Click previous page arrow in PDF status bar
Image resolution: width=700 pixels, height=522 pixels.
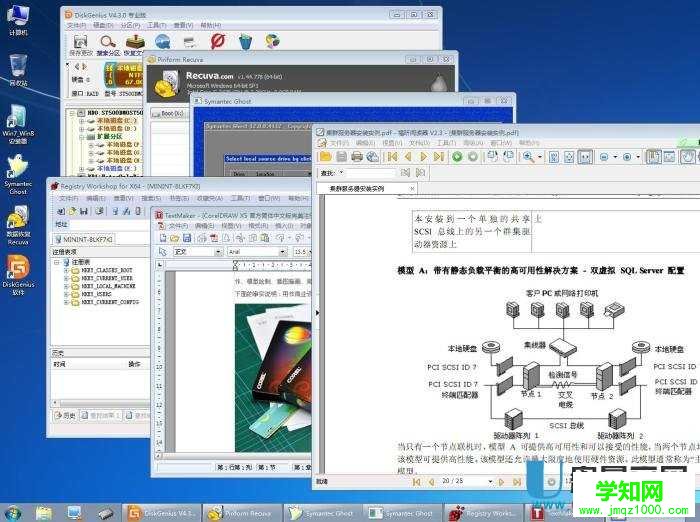pos(431,481)
